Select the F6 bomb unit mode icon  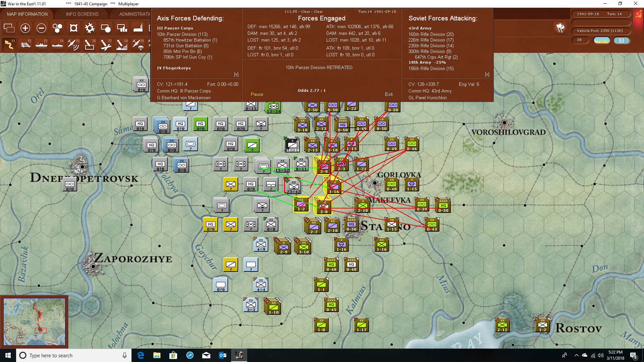tap(90, 44)
